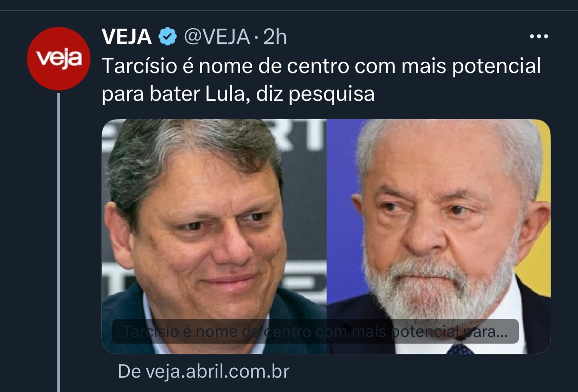Click the dark caption overlay on the card

coord(315,332)
